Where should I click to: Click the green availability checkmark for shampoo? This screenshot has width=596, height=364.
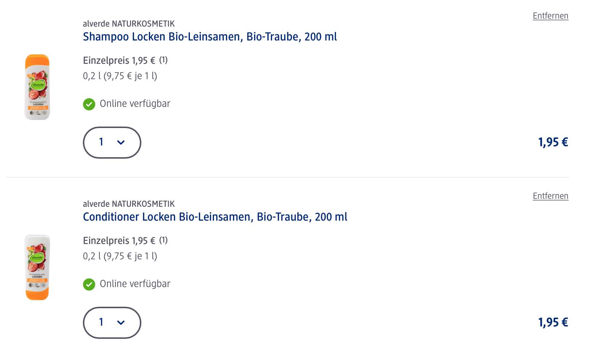click(x=89, y=104)
